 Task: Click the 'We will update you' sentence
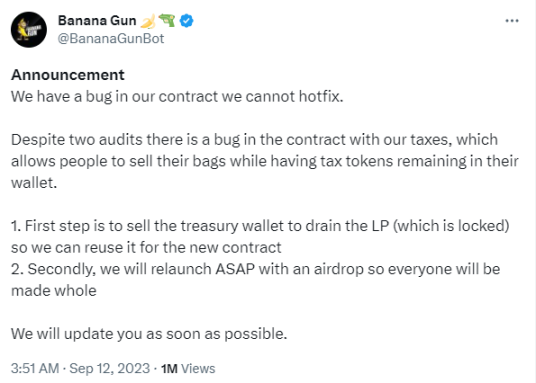149,333
